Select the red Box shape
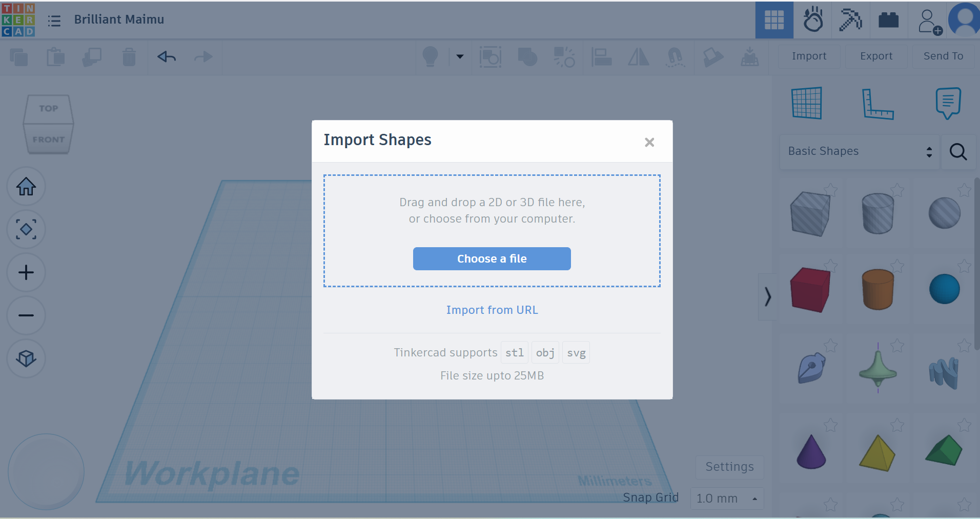980x519 pixels. tap(810, 290)
